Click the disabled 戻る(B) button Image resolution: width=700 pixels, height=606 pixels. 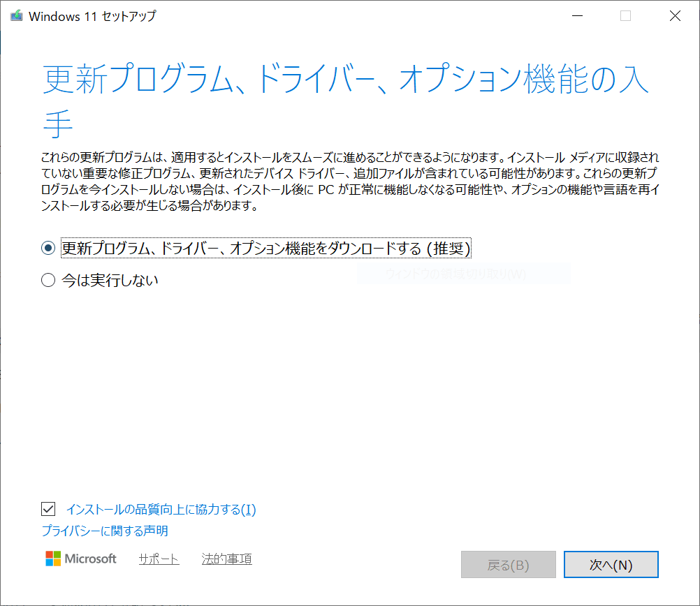click(508, 565)
